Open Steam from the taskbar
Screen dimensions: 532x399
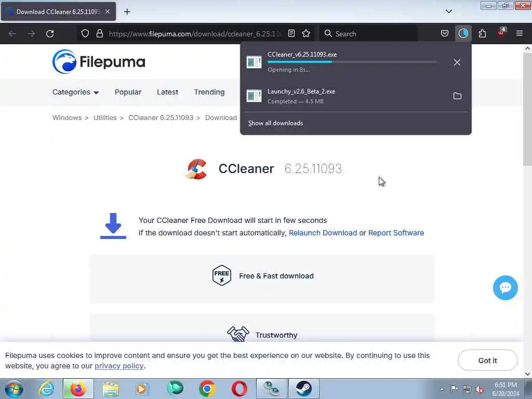[303, 389]
